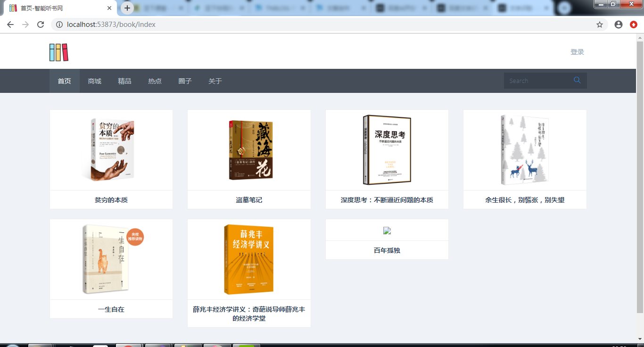Click the colorful books site logo
This screenshot has height=347, width=644.
pos(59,52)
